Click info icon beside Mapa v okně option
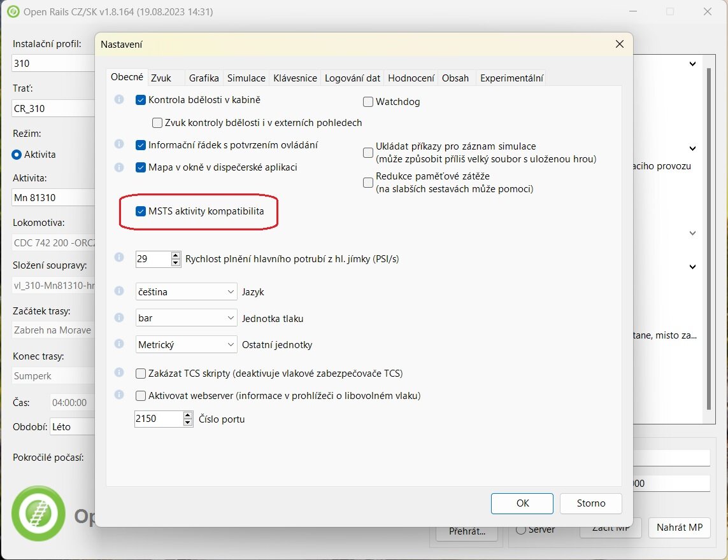 click(118, 167)
